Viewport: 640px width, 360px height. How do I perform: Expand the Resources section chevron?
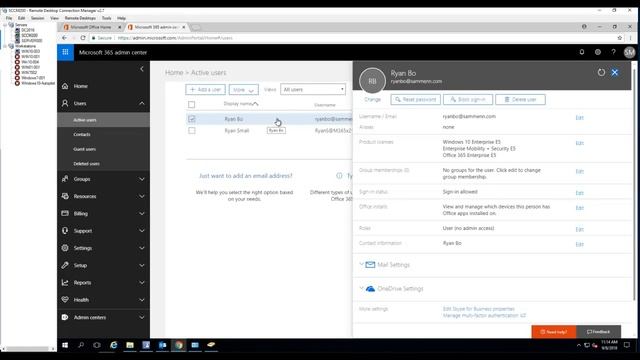142,196
